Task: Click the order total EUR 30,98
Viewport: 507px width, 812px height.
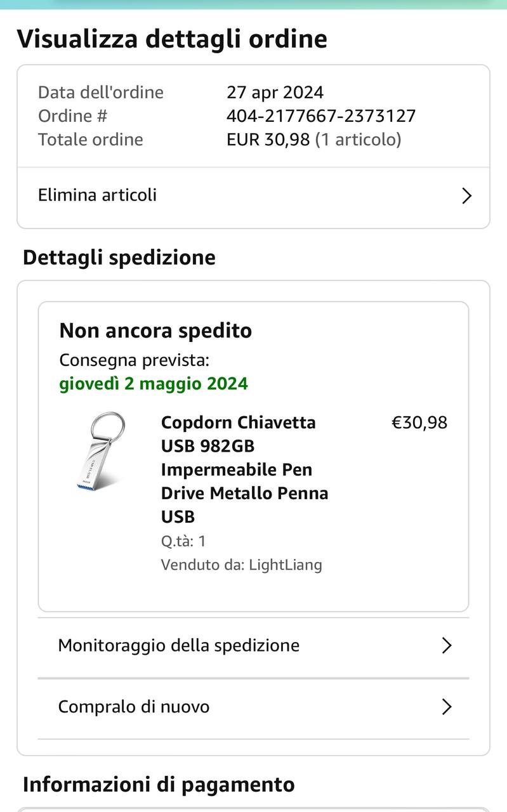Action: 268,140
